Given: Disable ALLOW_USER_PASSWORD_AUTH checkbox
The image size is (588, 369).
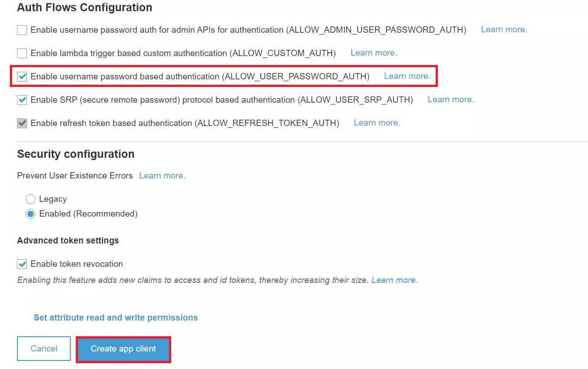Looking at the screenshot, I should 22,76.
